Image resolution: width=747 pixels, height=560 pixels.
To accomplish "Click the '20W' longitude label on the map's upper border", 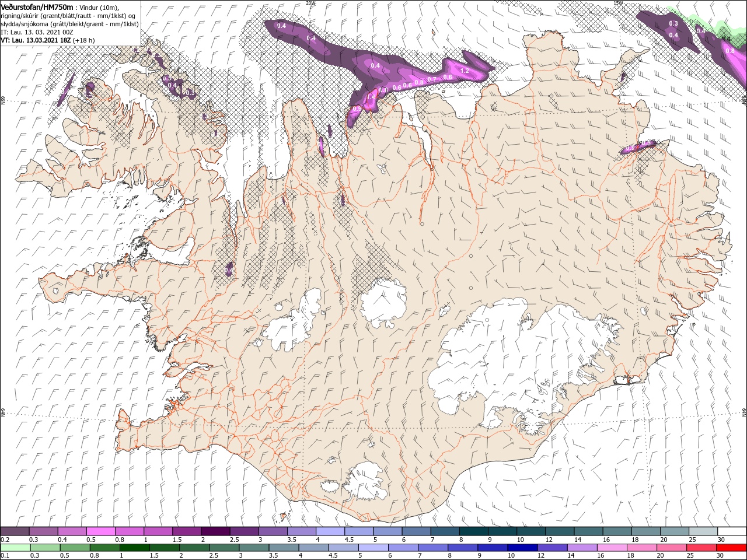I will 310,3.
